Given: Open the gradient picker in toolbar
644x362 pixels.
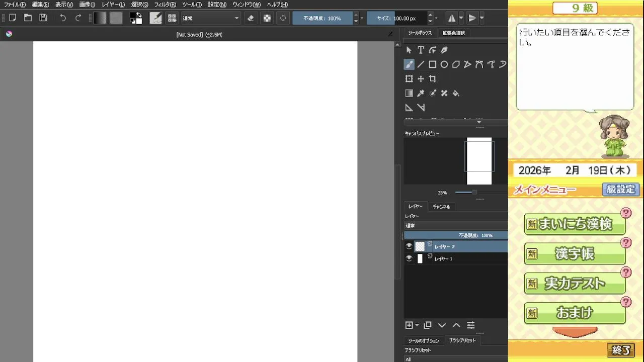Looking at the screenshot, I should (100, 18).
